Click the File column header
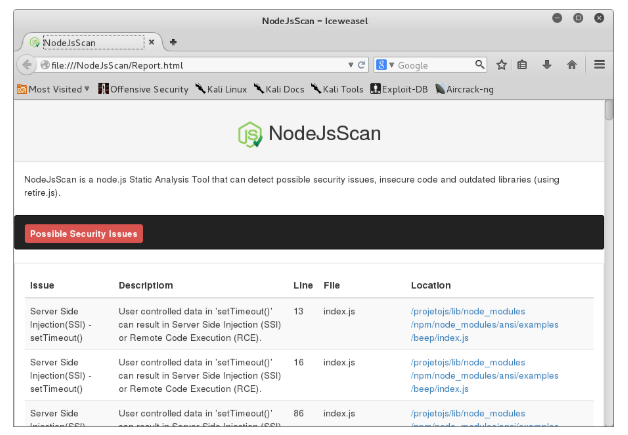The image size is (628, 435). [x=332, y=285]
